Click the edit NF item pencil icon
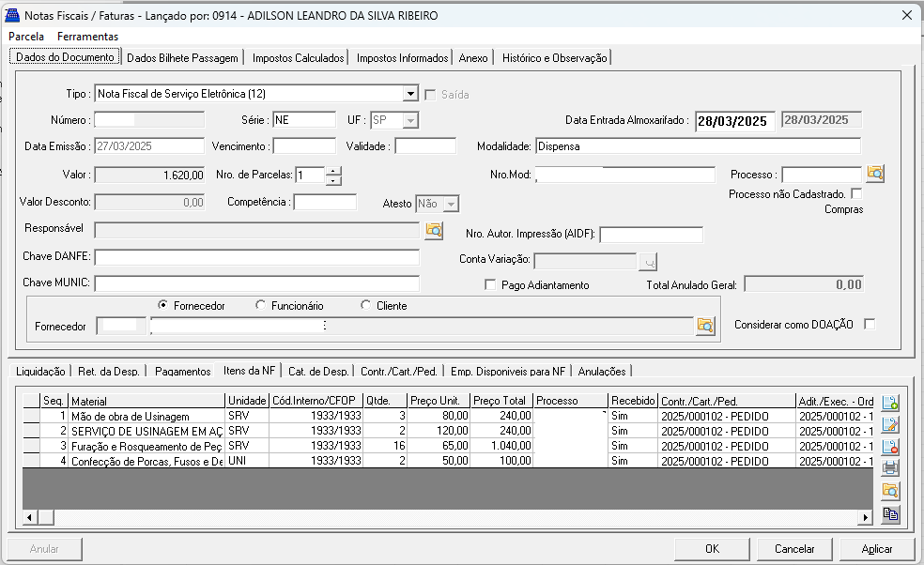This screenshot has height=565, width=924. [890, 425]
